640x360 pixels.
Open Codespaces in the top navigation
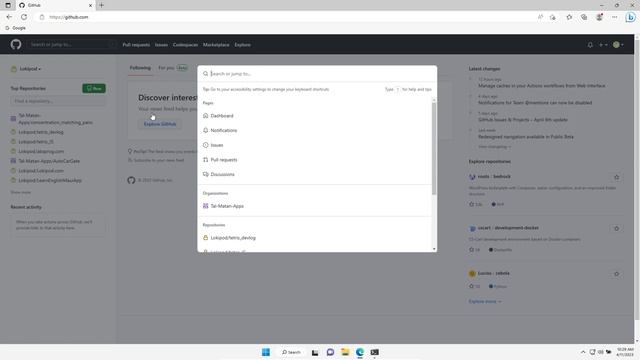coord(185,45)
